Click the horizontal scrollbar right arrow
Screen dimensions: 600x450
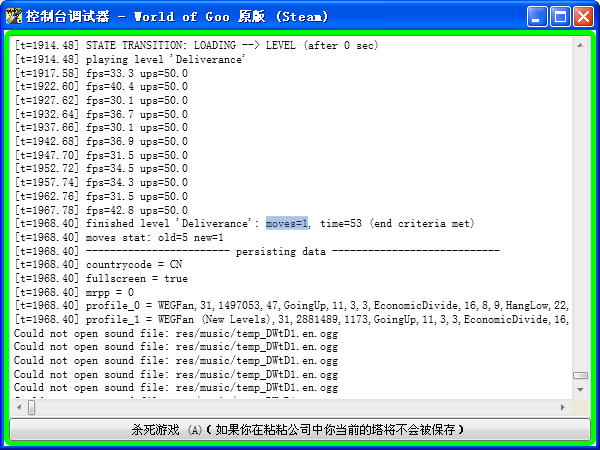point(564,407)
